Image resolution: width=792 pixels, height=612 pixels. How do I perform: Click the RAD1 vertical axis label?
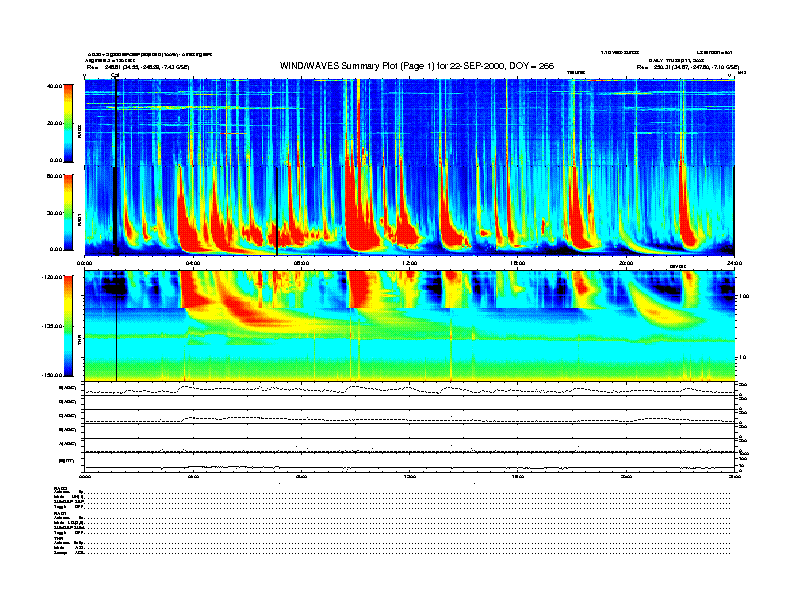[x=79, y=219]
